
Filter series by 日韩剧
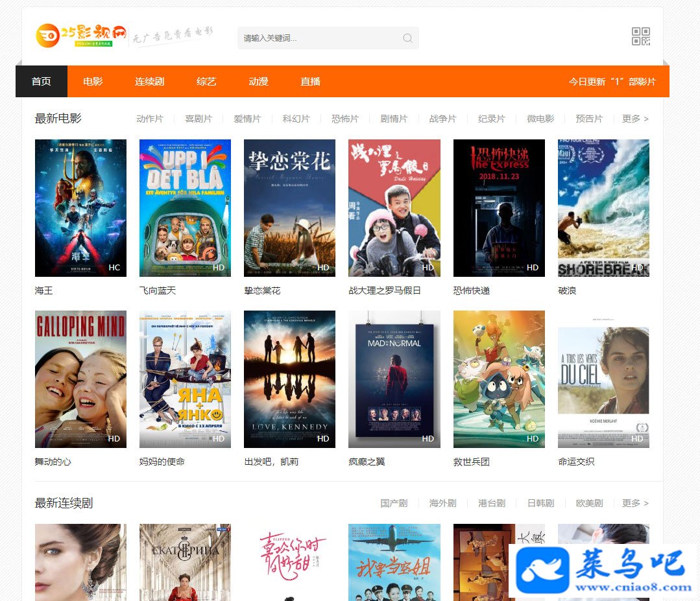click(540, 503)
